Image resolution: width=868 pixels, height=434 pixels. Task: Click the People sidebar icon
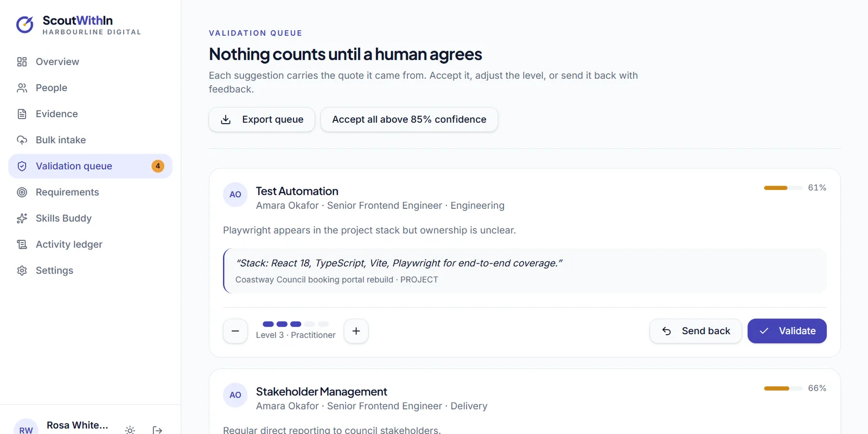click(x=22, y=88)
